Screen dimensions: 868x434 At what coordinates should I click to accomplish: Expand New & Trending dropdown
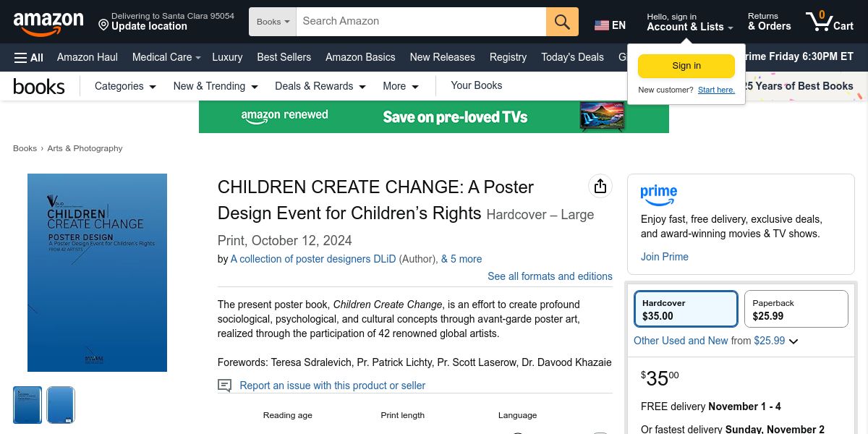[216, 86]
